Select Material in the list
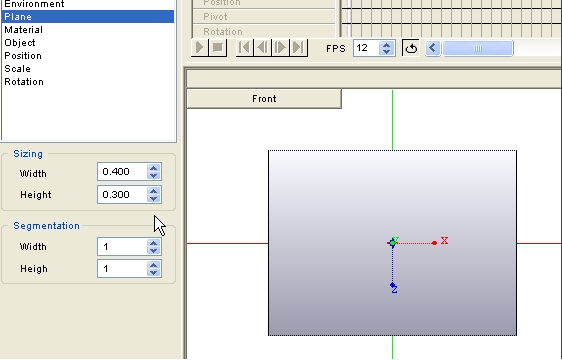This screenshot has height=360, width=562. point(88,30)
